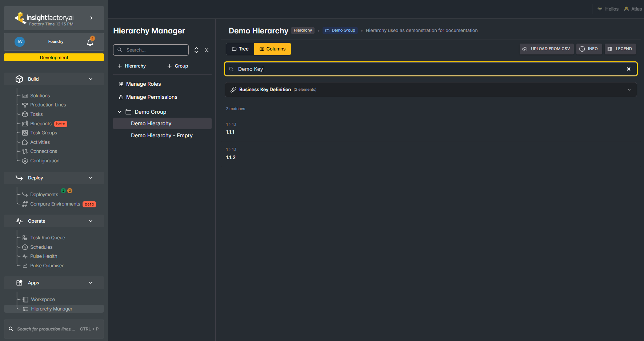This screenshot has height=341, width=644.
Task: Select Demo Hierarchy - Empty
Action: click(162, 135)
